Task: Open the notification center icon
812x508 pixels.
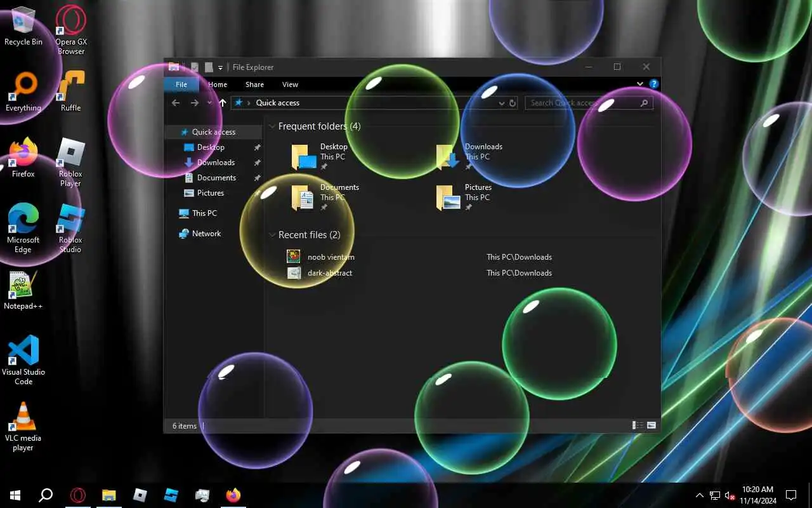Action: pos(791,495)
